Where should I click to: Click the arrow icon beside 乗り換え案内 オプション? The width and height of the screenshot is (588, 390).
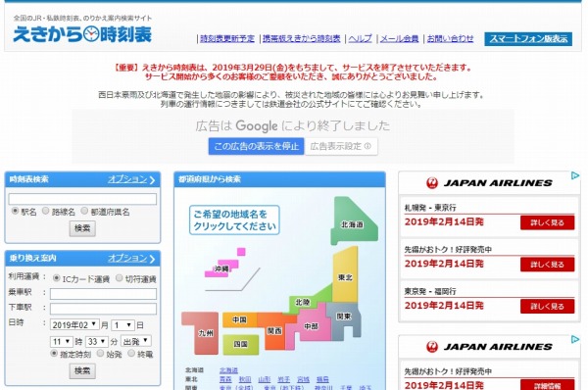click(x=152, y=259)
